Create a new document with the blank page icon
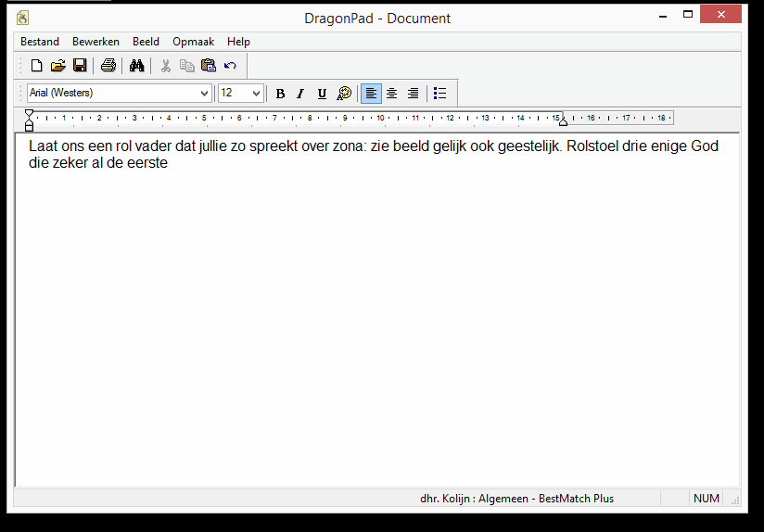The width and height of the screenshot is (764, 532). tap(37, 66)
